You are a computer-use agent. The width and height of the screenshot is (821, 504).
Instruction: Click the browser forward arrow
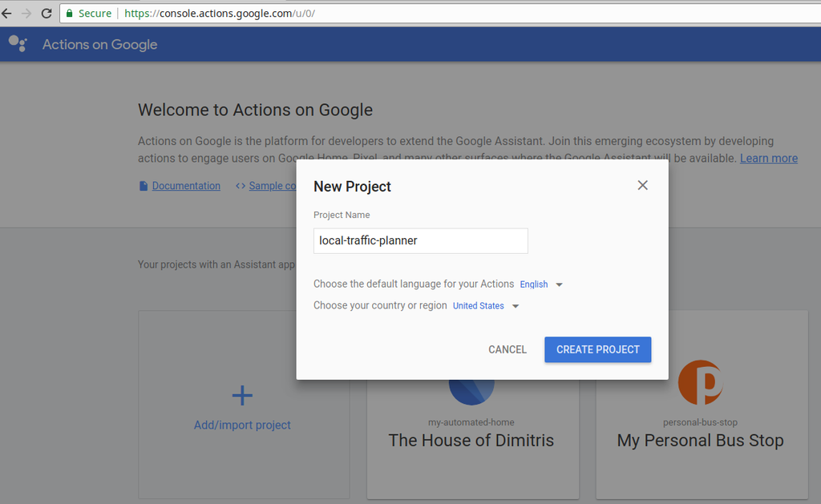pos(26,13)
